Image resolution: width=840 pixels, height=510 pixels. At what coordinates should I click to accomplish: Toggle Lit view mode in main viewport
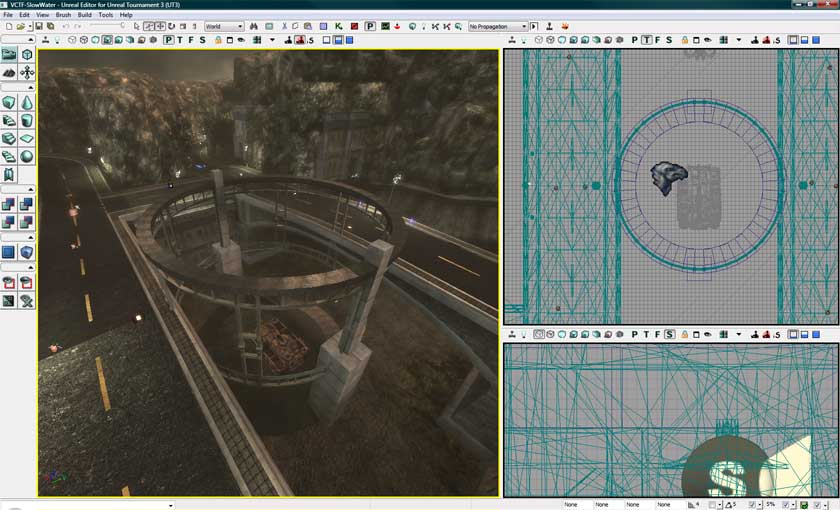[x=107, y=40]
